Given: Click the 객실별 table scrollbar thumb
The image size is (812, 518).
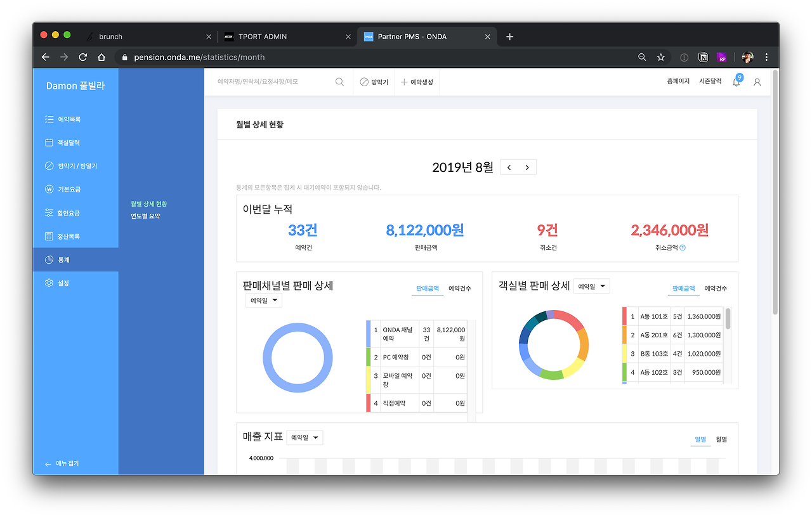Looking at the screenshot, I should pyautogui.click(x=728, y=318).
